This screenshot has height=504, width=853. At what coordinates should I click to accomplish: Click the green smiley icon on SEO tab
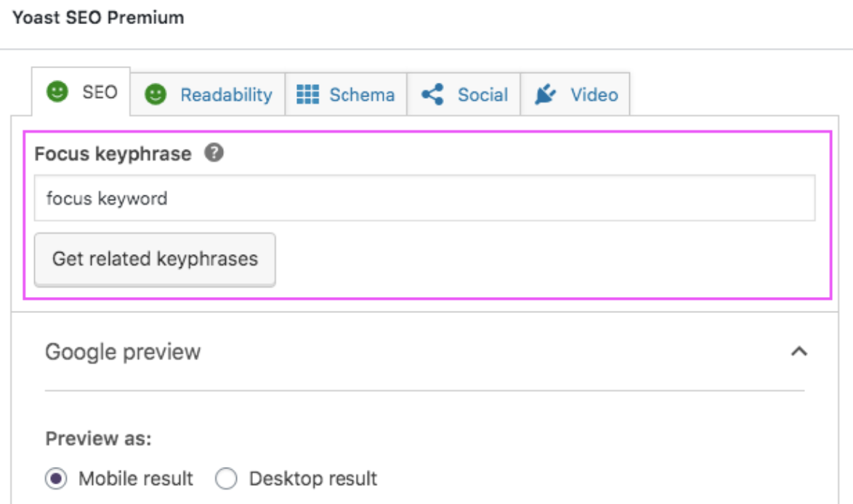click(56, 92)
